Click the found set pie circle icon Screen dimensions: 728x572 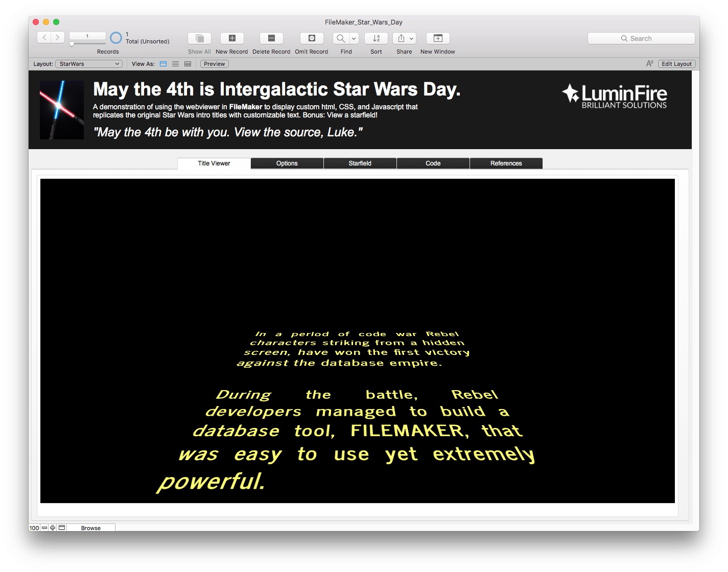116,38
